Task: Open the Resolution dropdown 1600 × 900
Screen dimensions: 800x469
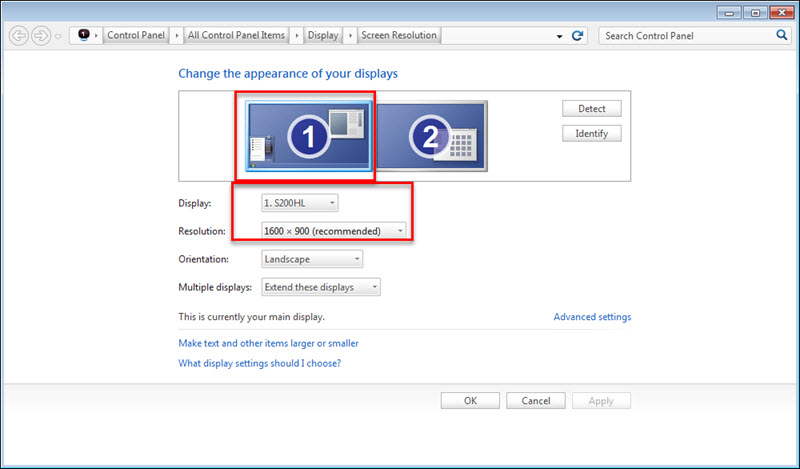Action: pos(334,231)
